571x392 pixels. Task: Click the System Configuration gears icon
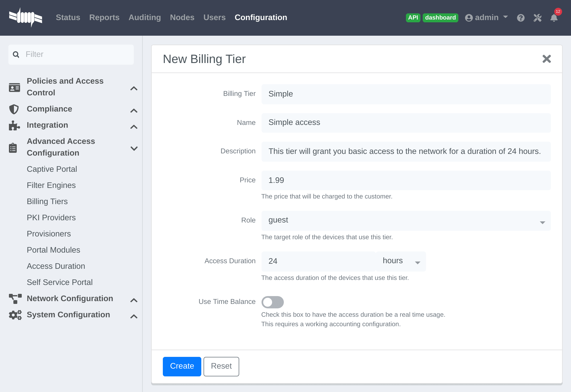click(x=15, y=315)
